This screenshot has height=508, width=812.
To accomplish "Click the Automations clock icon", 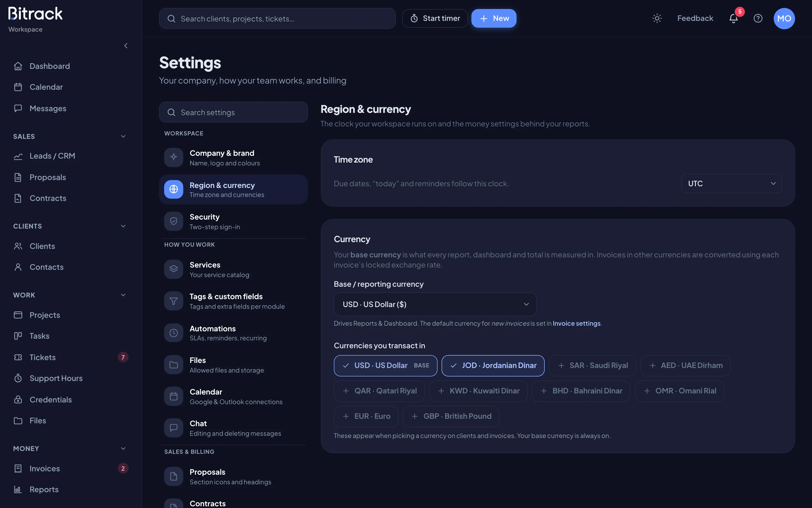I will (173, 333).
